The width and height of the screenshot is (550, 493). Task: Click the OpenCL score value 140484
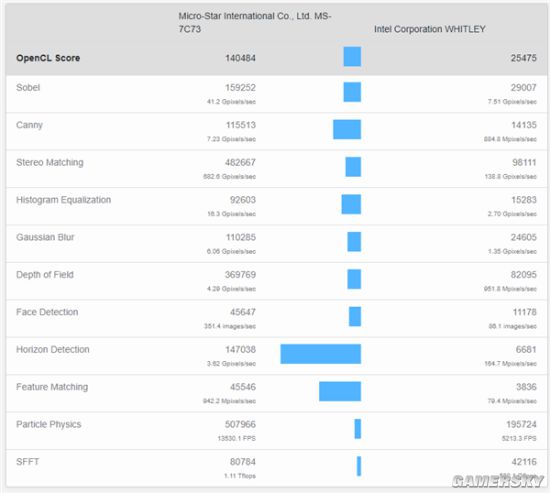click(240, 58)
